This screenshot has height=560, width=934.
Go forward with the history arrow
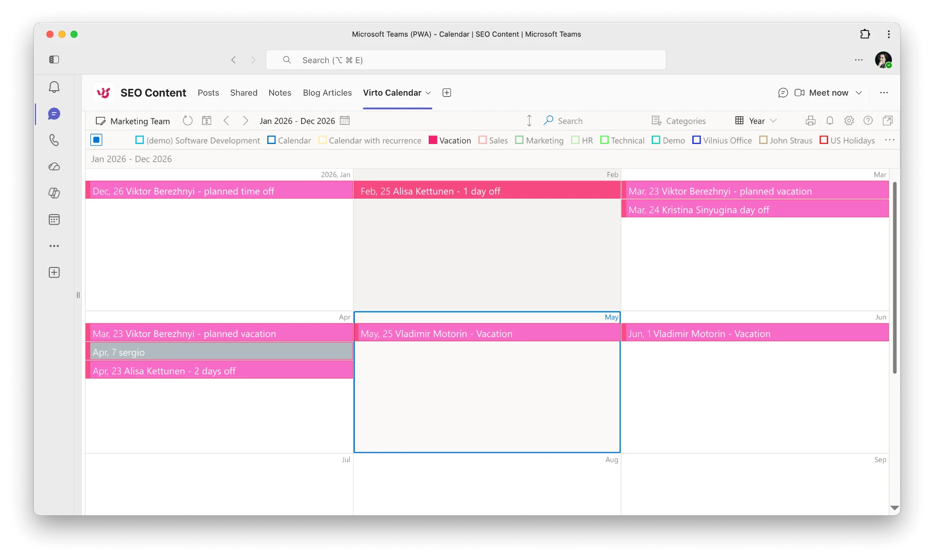point(254,60)
